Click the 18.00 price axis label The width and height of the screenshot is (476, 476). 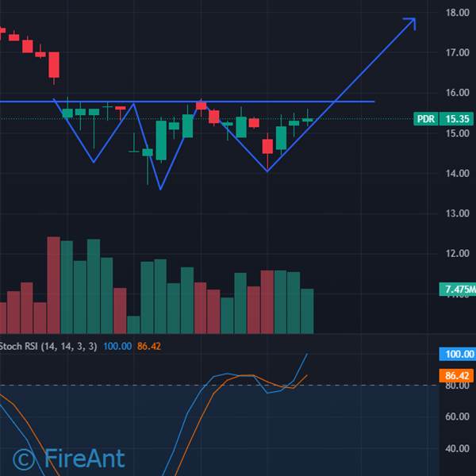coord(458,13)
